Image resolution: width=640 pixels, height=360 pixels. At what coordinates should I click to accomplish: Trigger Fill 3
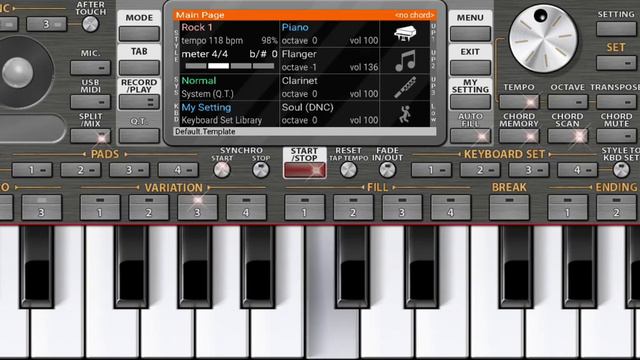click(x=402, y=208)
